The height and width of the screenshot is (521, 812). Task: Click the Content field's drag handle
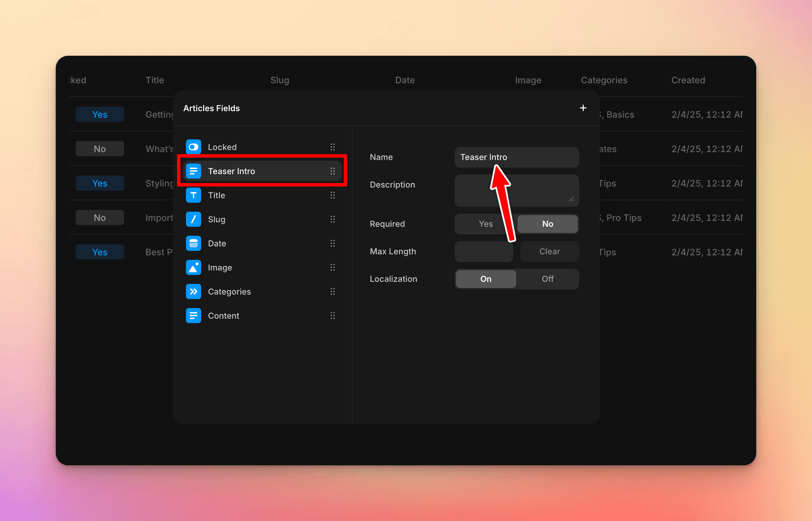pos(333,316)
